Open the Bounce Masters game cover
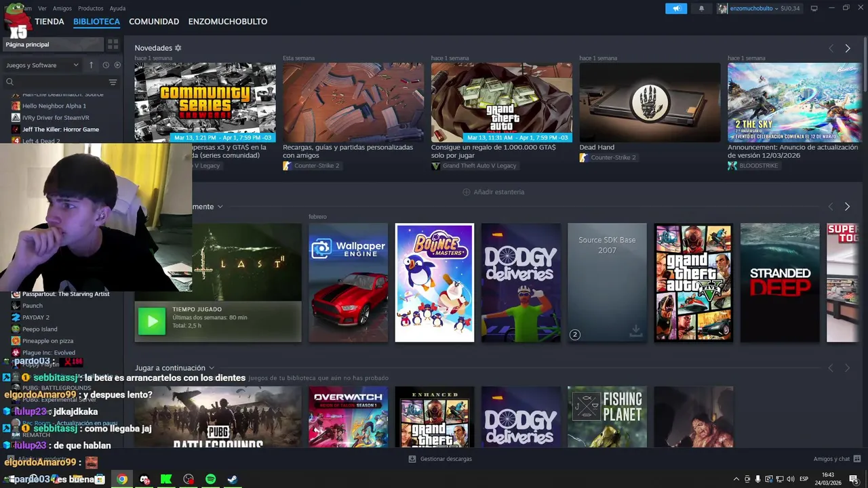Image resolution: width=868 pixels, height=488 pixels. click(435, 283)
